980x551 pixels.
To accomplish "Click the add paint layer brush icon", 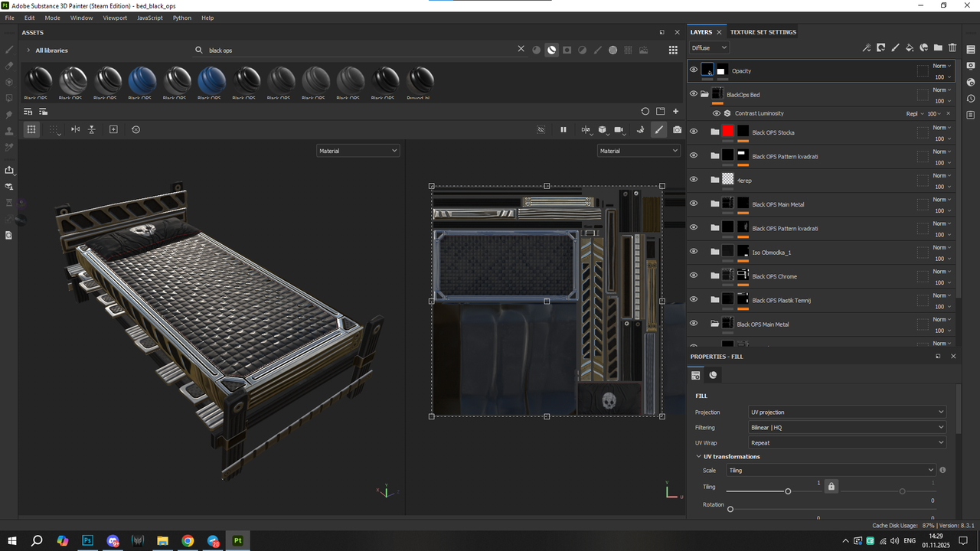I will click(895, 47).
